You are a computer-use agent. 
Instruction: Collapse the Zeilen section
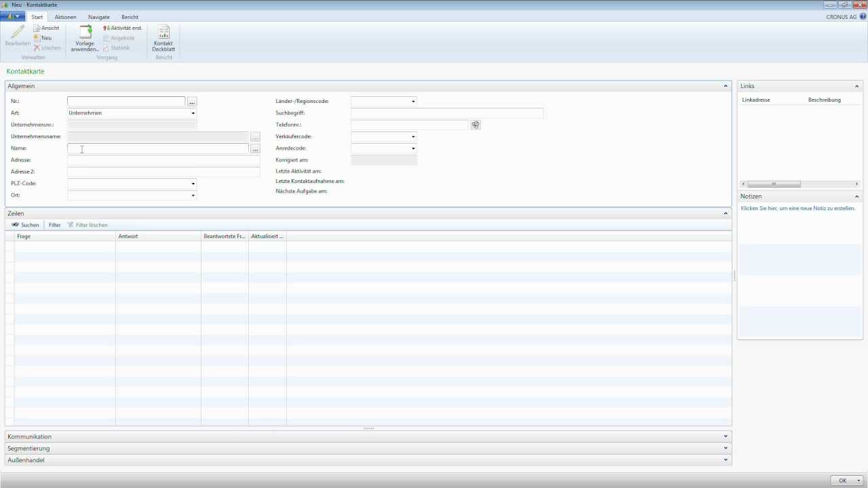[726, 213]
